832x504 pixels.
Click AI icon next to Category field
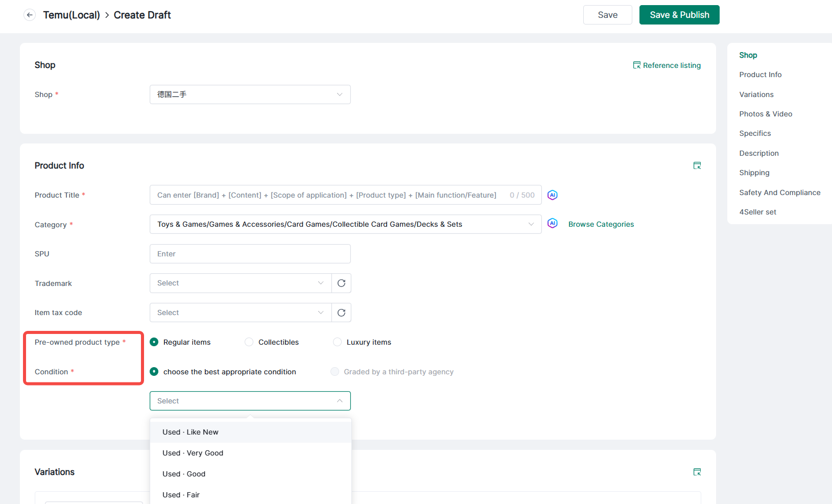point(552,224)
